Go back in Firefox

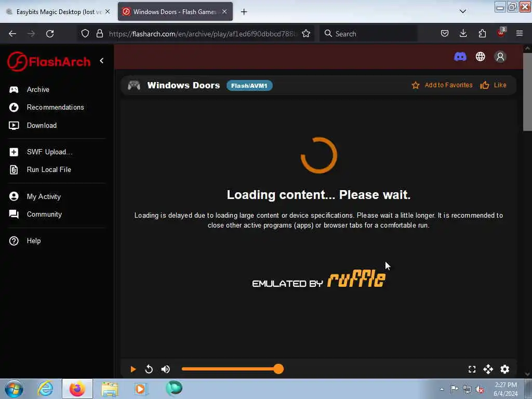pyautogui.click(x=12, y=34)
